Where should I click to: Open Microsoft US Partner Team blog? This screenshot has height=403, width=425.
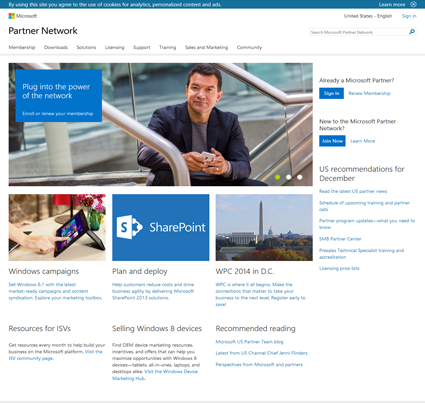[249, 342]
